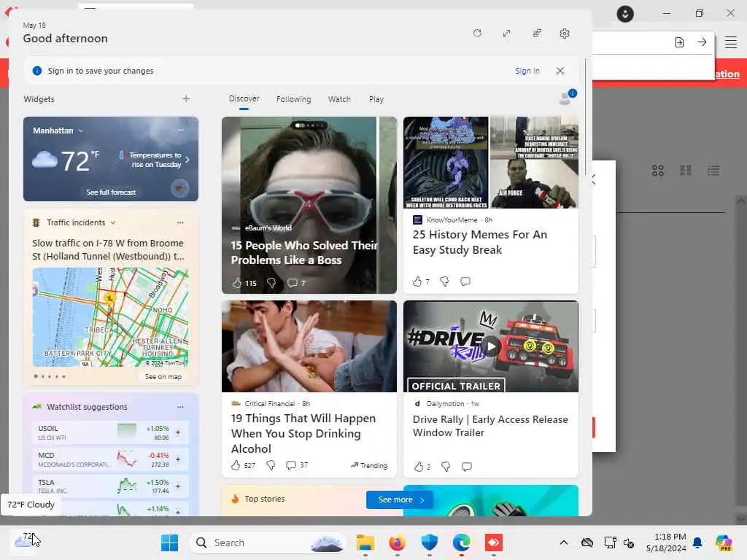The height and width of the screenshot is (560, 747).
Task: Open weather widget more options
Action: tap(180, 130)
